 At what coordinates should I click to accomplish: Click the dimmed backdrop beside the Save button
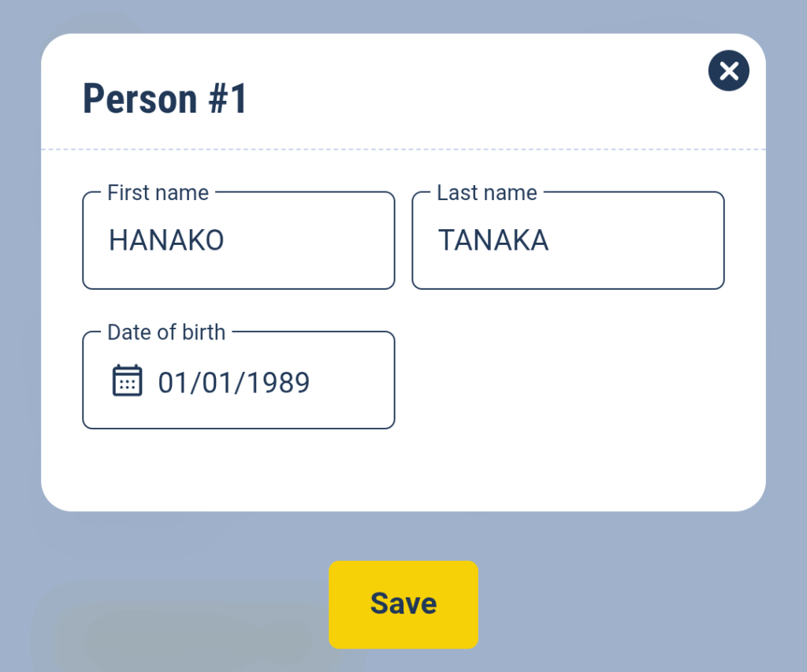coord(618,604)
